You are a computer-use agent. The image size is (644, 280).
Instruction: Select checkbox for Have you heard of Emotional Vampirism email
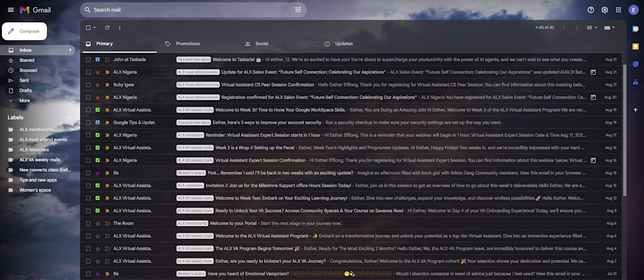pos(88,274)
